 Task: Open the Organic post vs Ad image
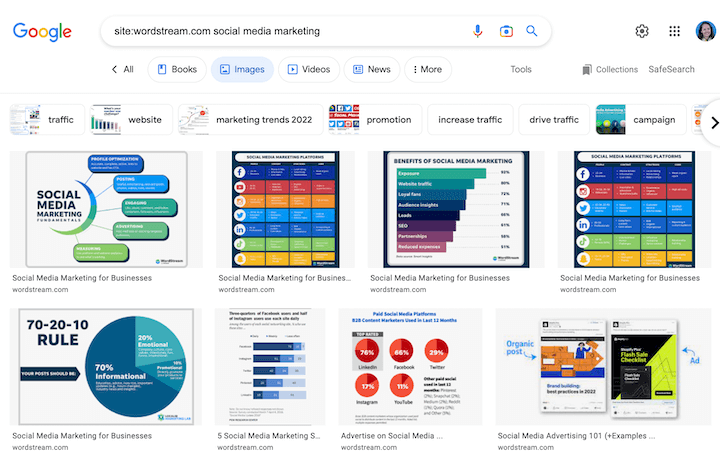[x=603, y=367]
